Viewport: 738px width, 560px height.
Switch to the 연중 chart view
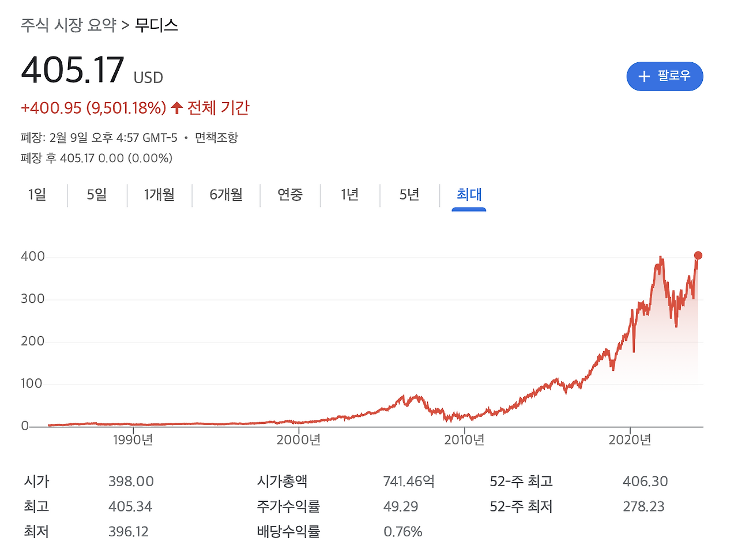(289, 196)
